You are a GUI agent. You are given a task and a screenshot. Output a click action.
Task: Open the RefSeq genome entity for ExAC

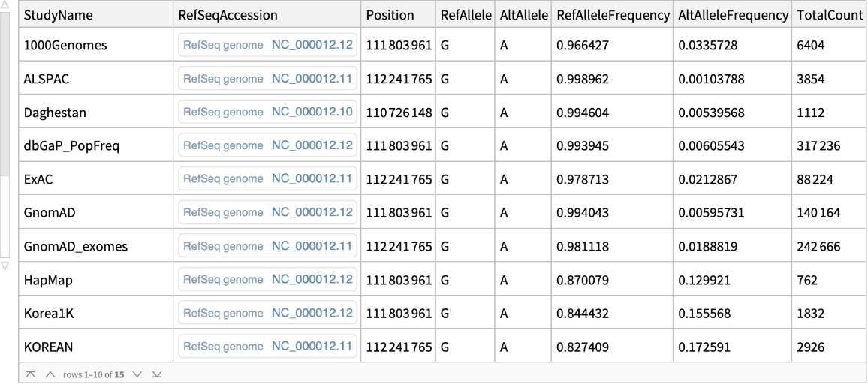pyautogui.click(x=267, y=179)
